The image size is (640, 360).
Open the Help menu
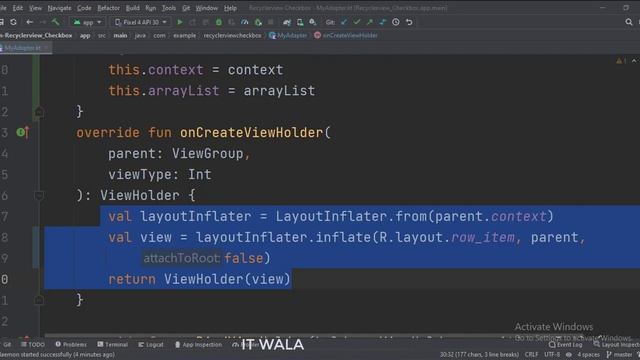(230, 8)
